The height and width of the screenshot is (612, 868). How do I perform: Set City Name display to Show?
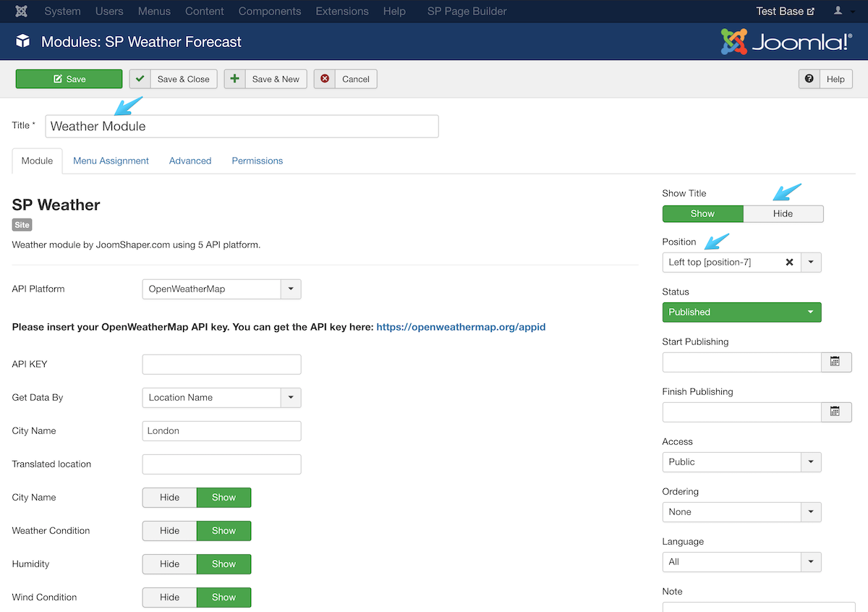pyautogui.click(x=224, y=497)
